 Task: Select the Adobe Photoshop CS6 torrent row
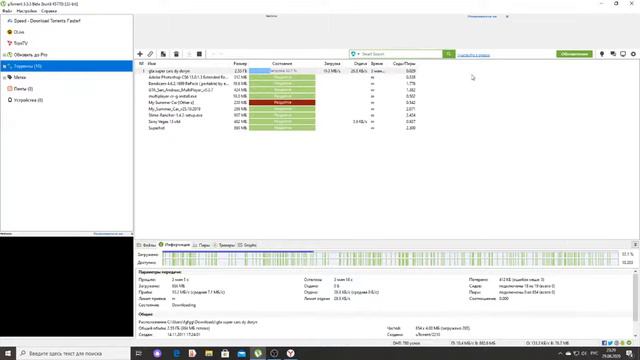tap(277, 77)
